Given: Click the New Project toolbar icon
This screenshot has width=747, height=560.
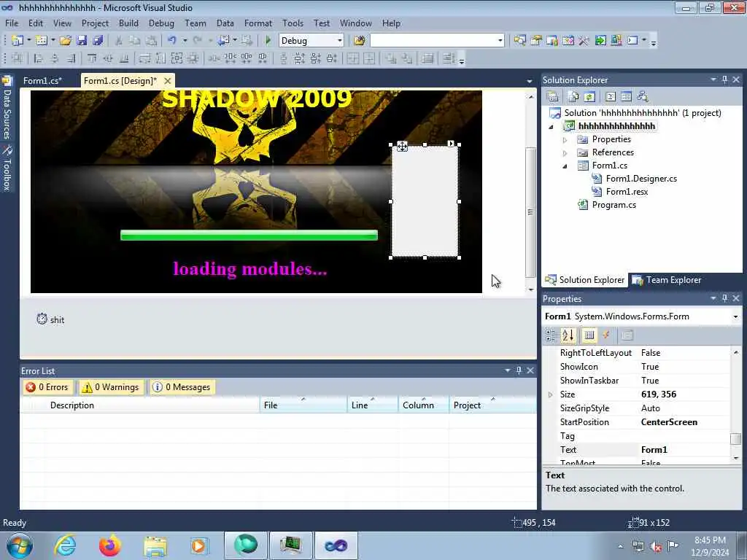Looking at the screenshot, I should [x=18, y=41].
